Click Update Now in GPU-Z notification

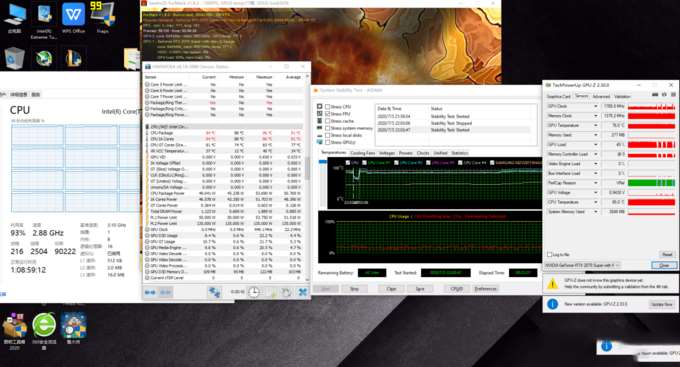click(662, 305)
